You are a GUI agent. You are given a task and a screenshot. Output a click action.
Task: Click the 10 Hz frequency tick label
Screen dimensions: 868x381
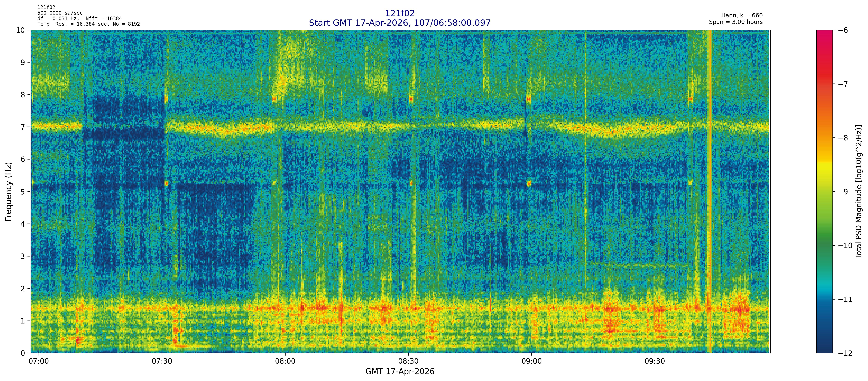[21, 30]
